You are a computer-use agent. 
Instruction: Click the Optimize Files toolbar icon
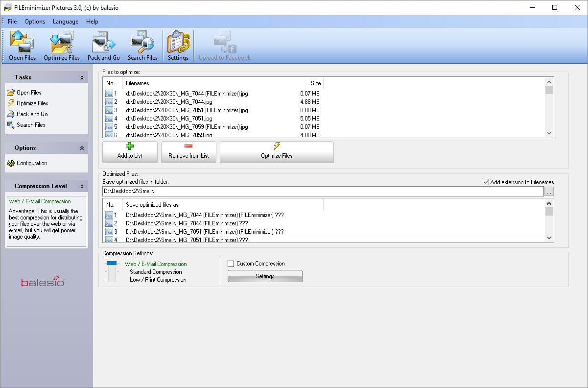pyautogui.click(x=62, y=46)
